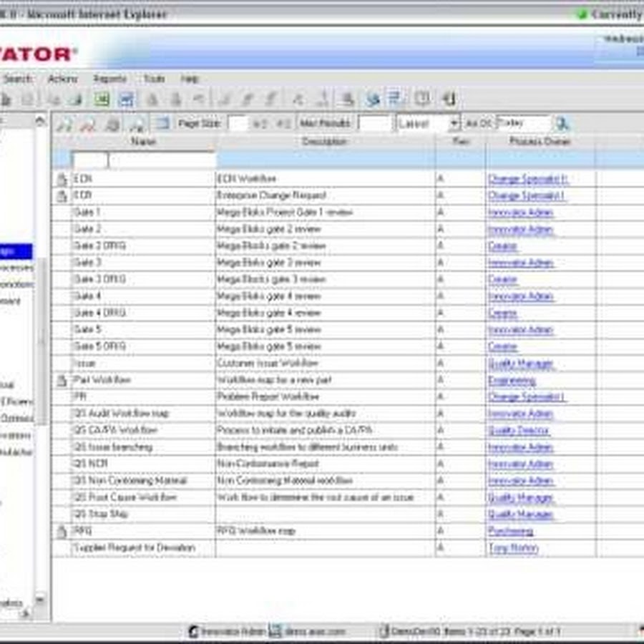Click the lock icon on the RFQ row

coord(62,532)
